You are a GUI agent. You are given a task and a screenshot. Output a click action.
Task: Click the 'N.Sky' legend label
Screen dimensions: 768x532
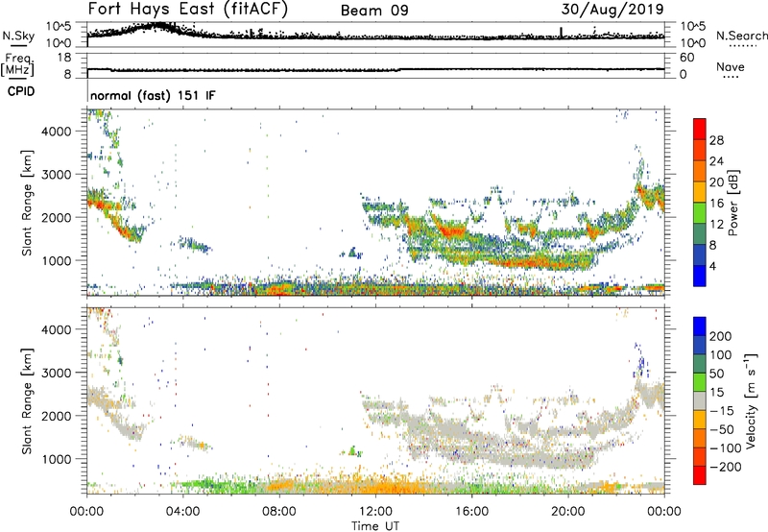coord(18,36)
